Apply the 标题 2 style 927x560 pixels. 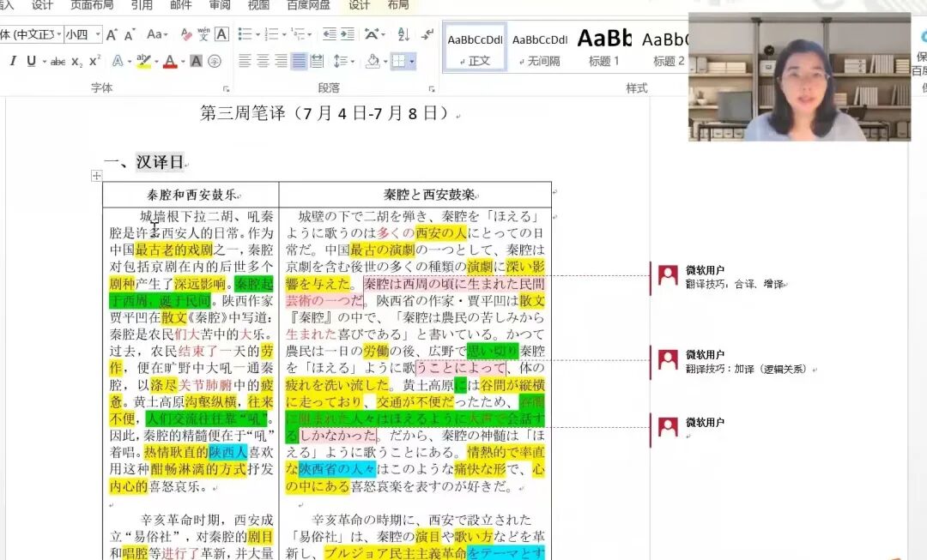[663, 48]
